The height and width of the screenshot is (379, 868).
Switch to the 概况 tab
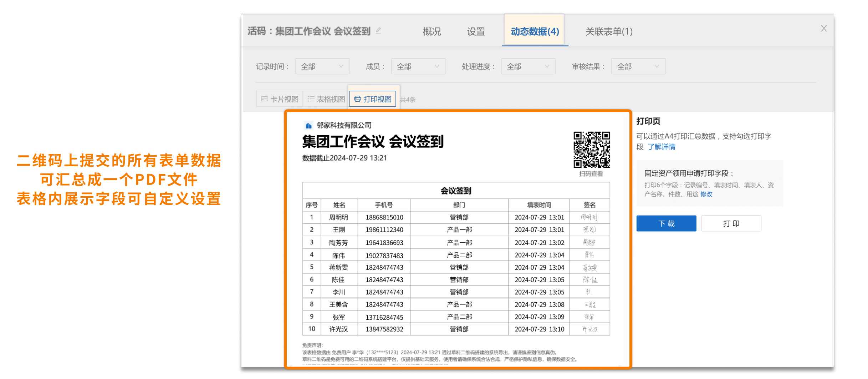[x=432, y=31]
